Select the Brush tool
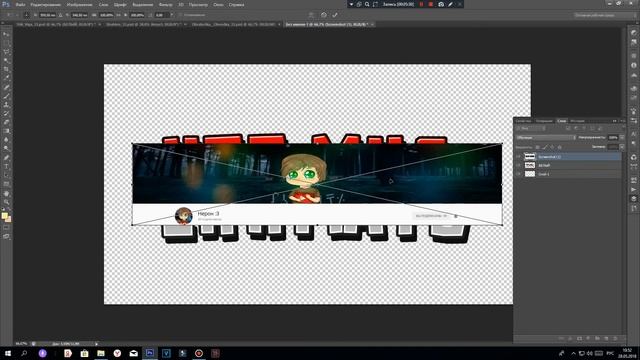 (6, 96)
